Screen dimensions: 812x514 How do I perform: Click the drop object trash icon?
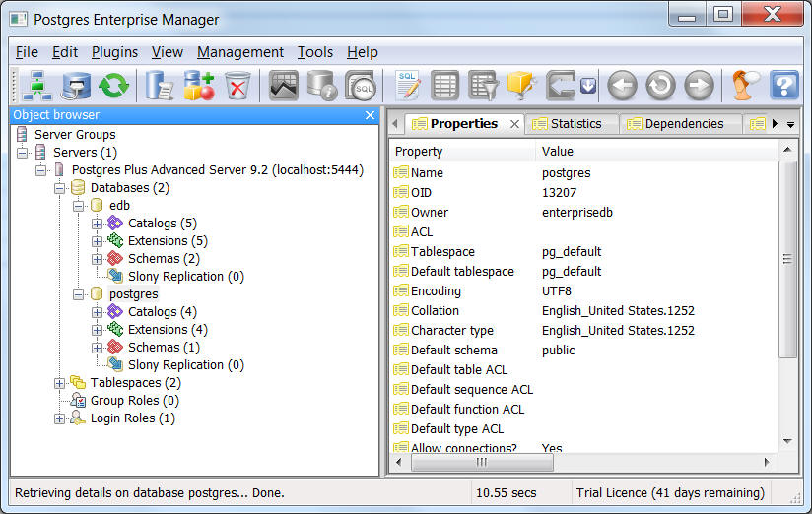pos(237,86)
